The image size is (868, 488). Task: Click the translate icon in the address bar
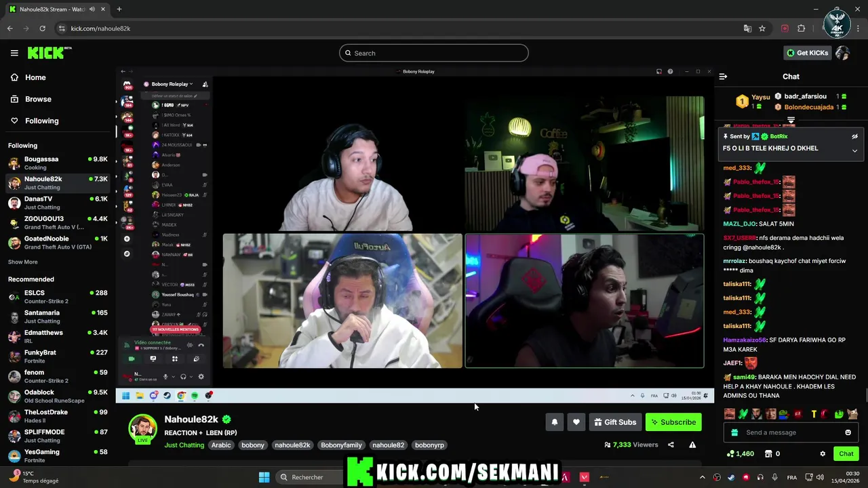[x=747, y=28]
